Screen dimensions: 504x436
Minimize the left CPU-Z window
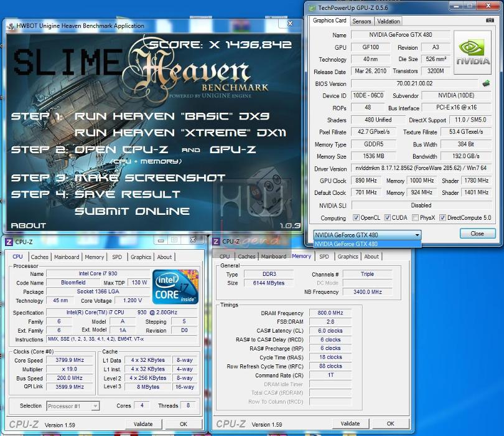coord(161,240)
